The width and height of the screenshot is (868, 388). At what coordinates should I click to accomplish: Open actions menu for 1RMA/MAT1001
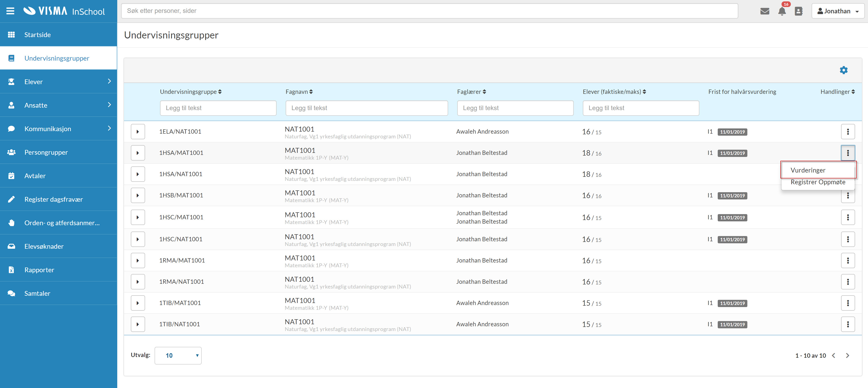[x=848, y=260]
